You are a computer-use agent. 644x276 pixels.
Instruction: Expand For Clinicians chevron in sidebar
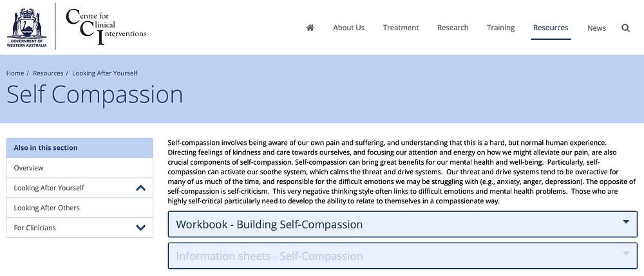141,228
